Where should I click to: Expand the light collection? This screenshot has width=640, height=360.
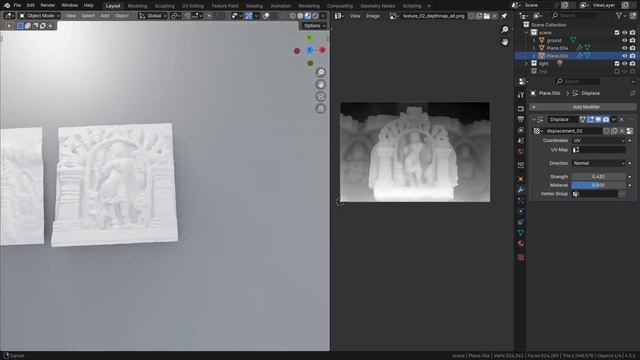(x=526, y=64)
